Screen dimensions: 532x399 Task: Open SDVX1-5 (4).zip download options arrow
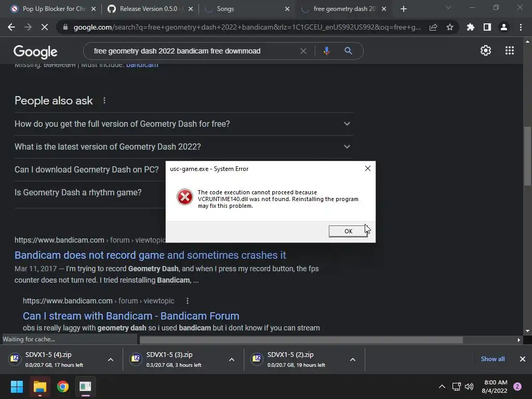point(111,360)
